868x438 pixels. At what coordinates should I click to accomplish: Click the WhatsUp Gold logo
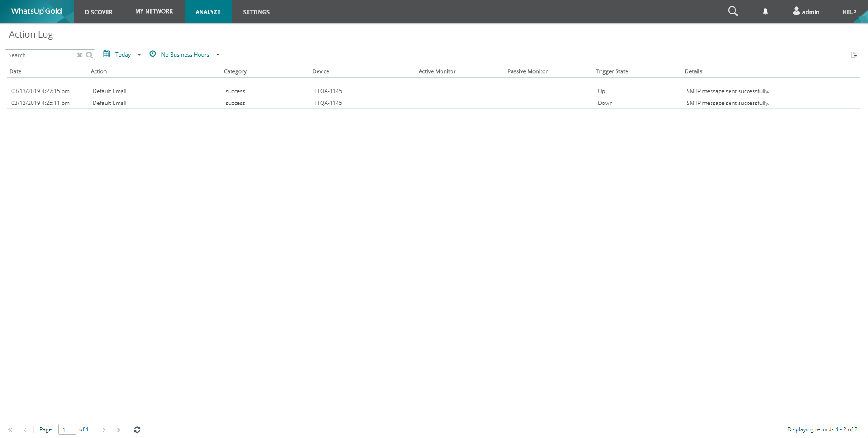(36, 11)
